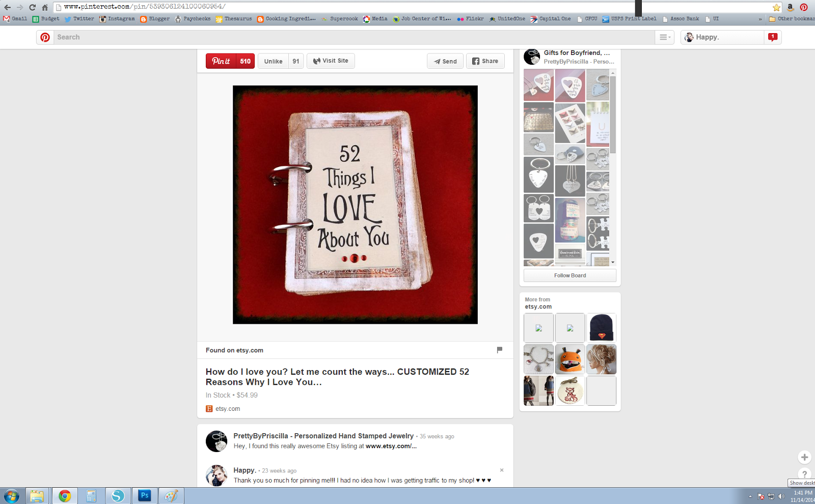Open the www.etsy.com/... comment link
This screenshot has height=504, width=815.
tap(391, 446)
